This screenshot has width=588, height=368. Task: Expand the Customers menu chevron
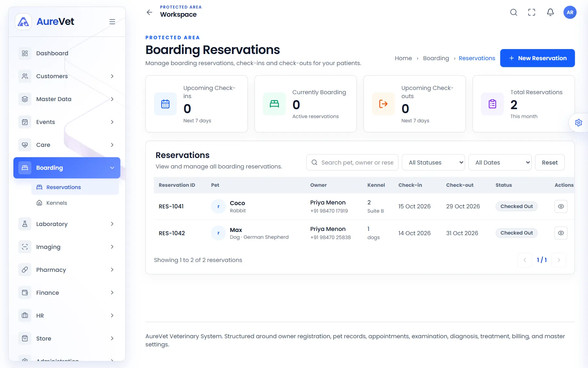coord(112,76)
